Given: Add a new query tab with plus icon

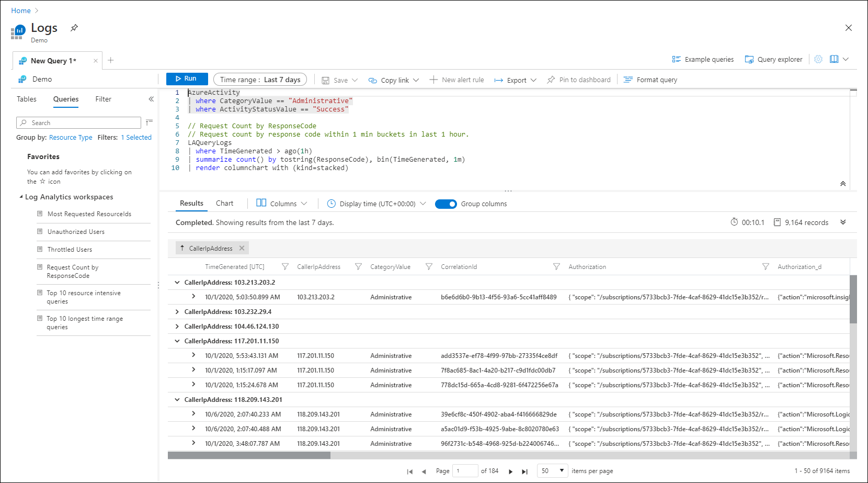Looking at the screenshot, I should coord(111,60).
